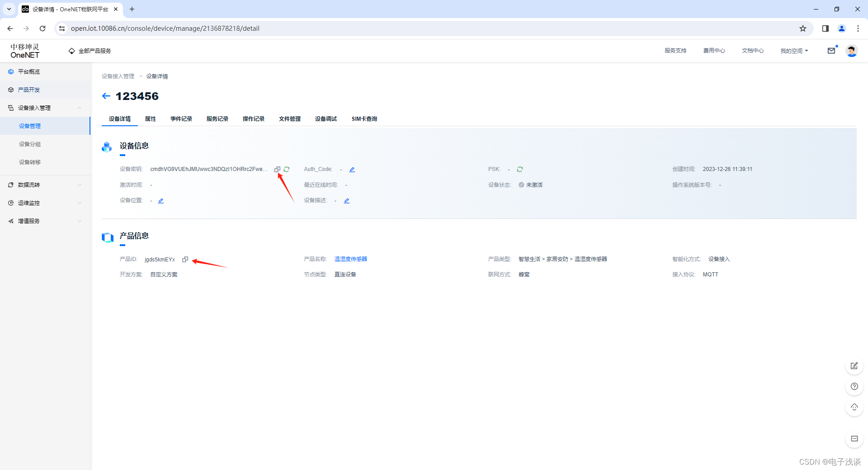Click the 未激活 device status
This screenshot has width=868, height=470.
(534, 185)
